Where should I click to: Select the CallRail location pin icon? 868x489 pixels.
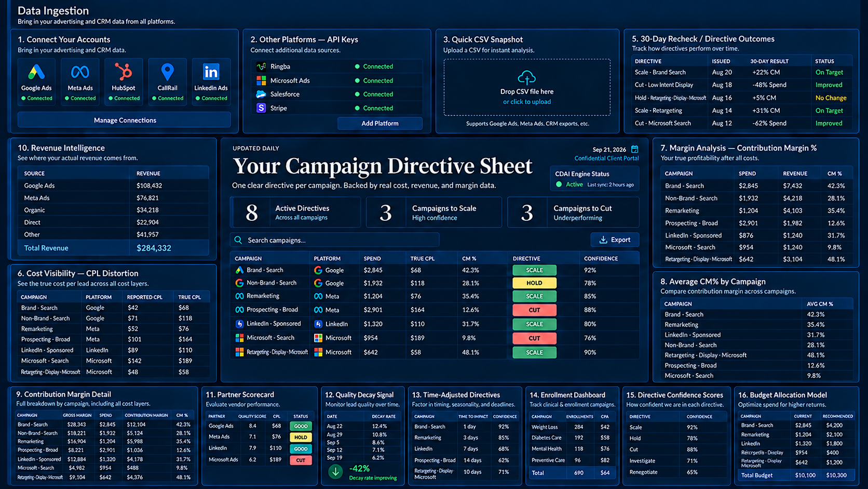pos(167,72)
